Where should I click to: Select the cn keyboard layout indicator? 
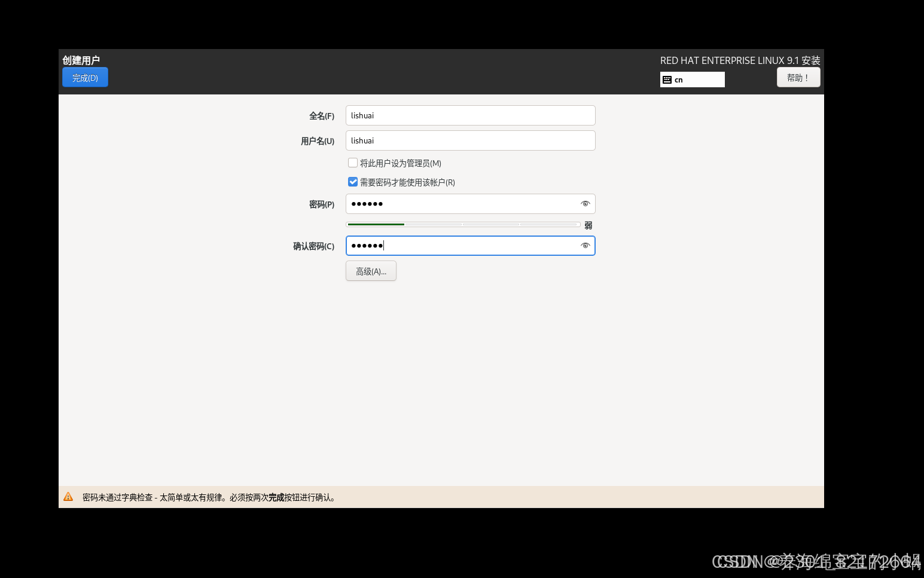693,79
